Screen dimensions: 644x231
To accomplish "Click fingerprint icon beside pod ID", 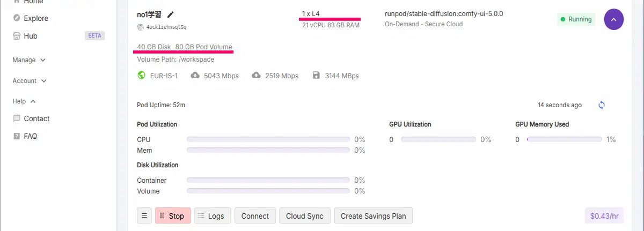I will click(141, 27).
